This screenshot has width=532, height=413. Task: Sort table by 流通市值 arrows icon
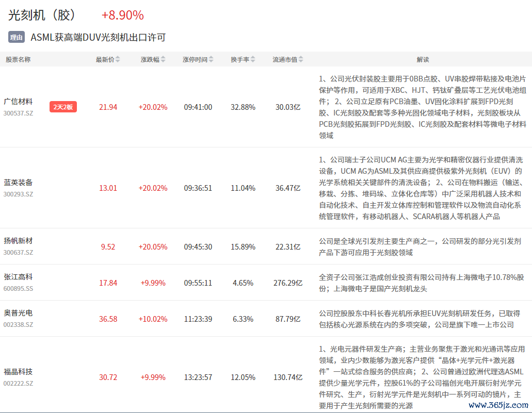pyautogui.click(x=301, y=59)
